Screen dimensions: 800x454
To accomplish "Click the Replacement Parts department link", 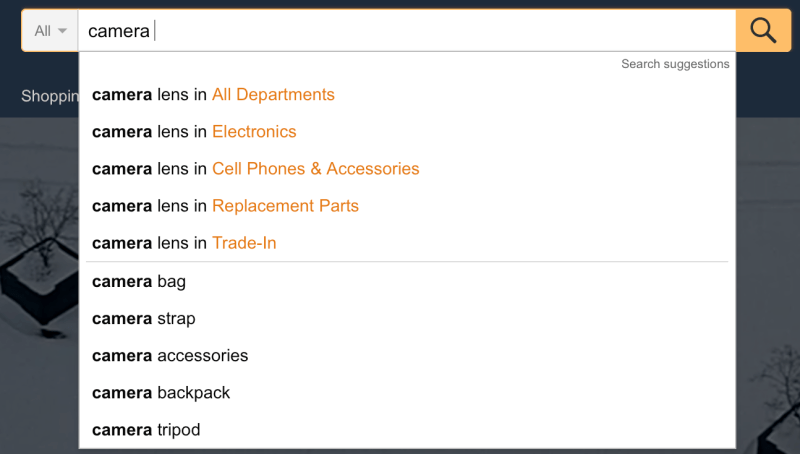I will click(x=285, y=206).
